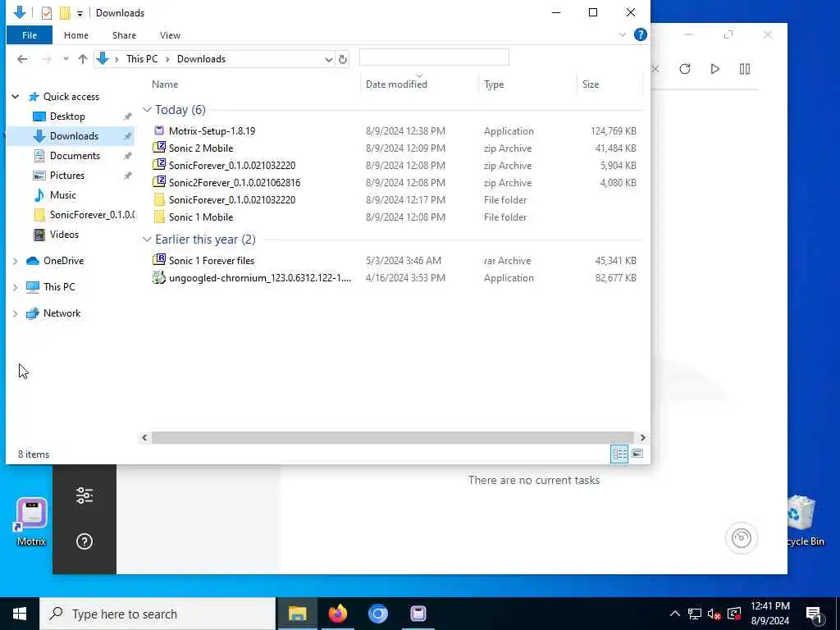Click Motrix resume all tasks icon

714,69
